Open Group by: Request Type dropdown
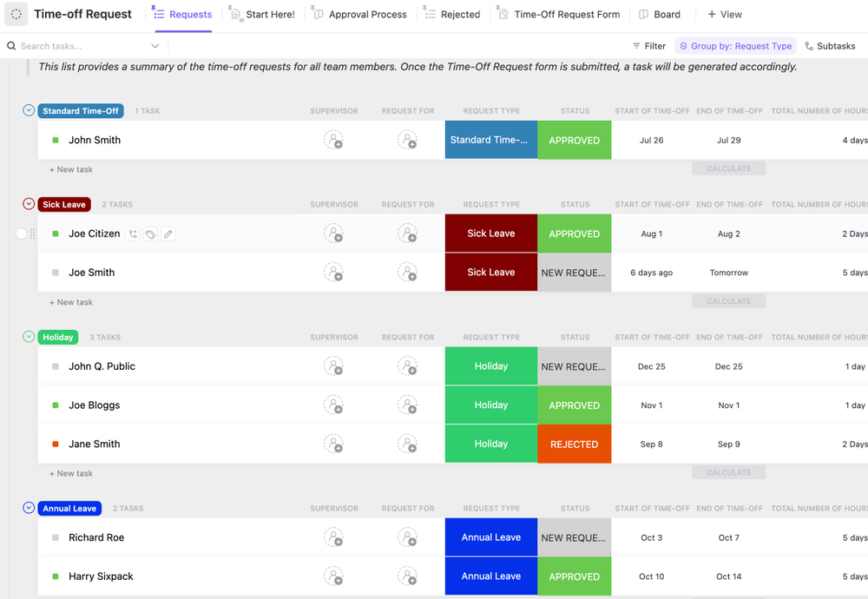Viewport: 868px width, 599px height. [735, 46]
